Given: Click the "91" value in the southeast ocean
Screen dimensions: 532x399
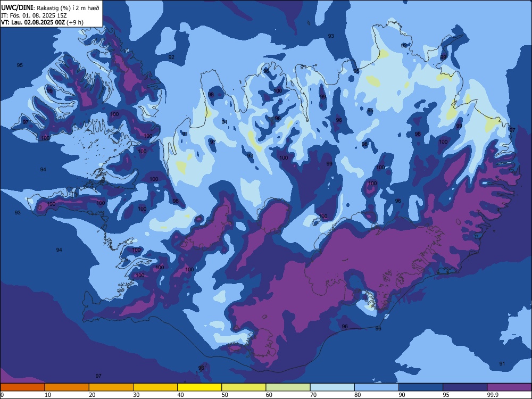Looking at the screenshot, I should tap(502, 363).
